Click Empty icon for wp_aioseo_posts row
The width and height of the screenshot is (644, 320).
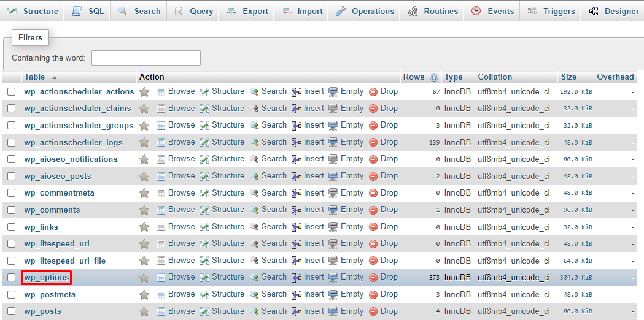coord(333,177)
